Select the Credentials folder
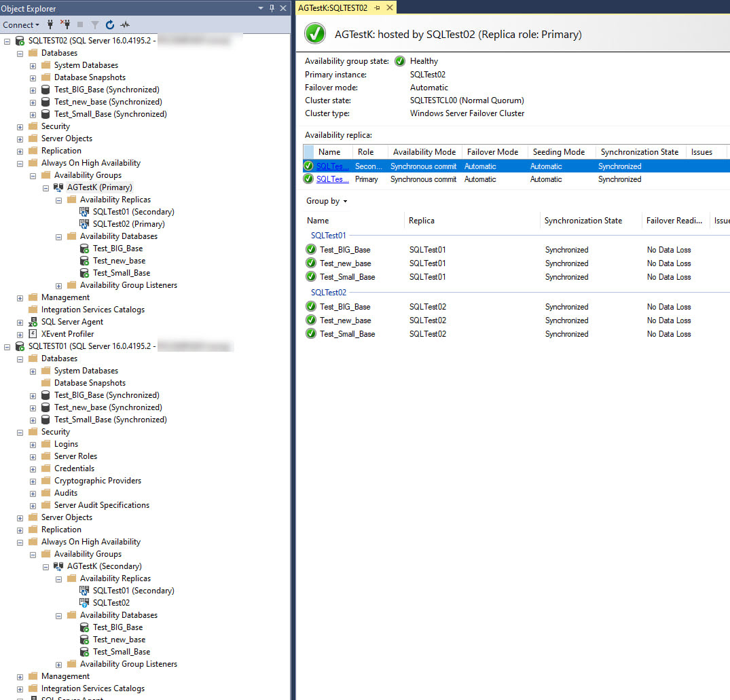This screenshot has width=730, height=700. point(74,468)
